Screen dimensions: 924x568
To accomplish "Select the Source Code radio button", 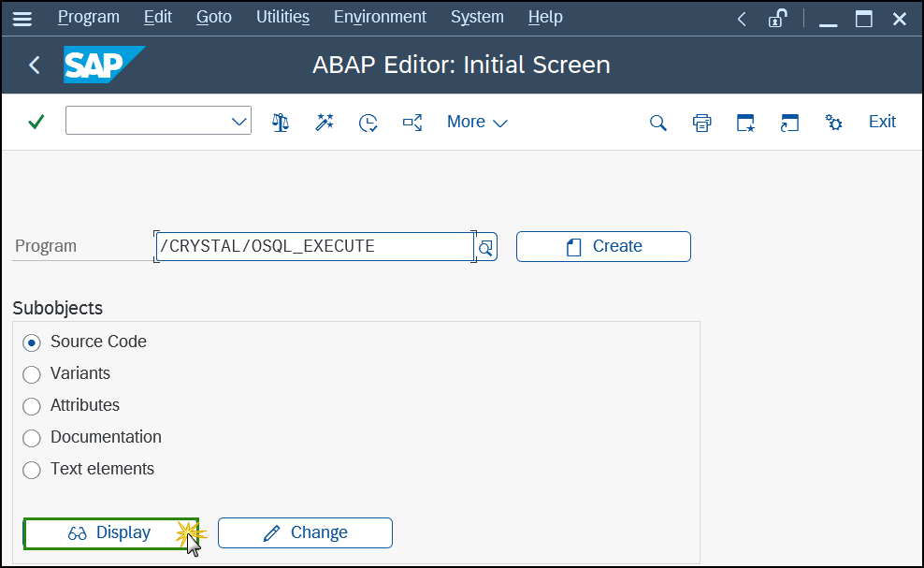I will point(31,342).
